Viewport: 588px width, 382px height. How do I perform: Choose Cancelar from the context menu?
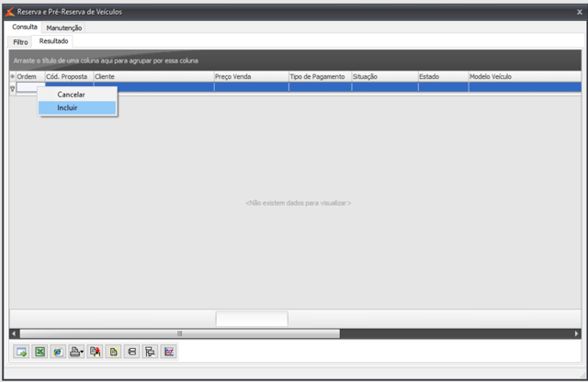click(77, 95)
